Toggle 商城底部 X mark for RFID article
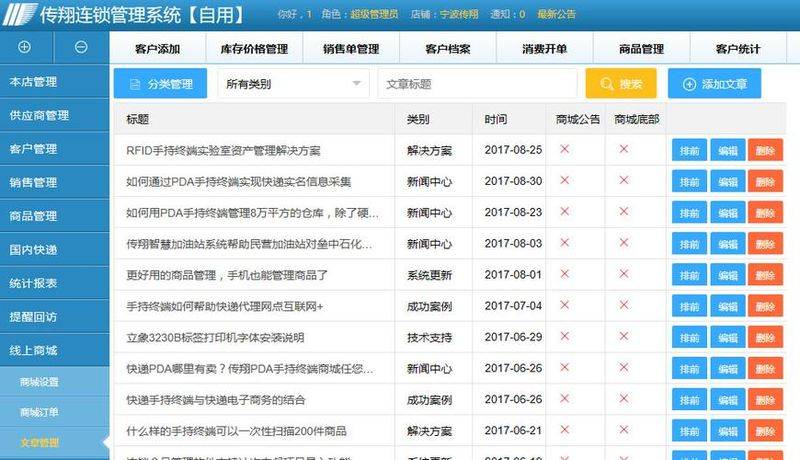This screenshot has width=800, height=460. coord(624,150)
